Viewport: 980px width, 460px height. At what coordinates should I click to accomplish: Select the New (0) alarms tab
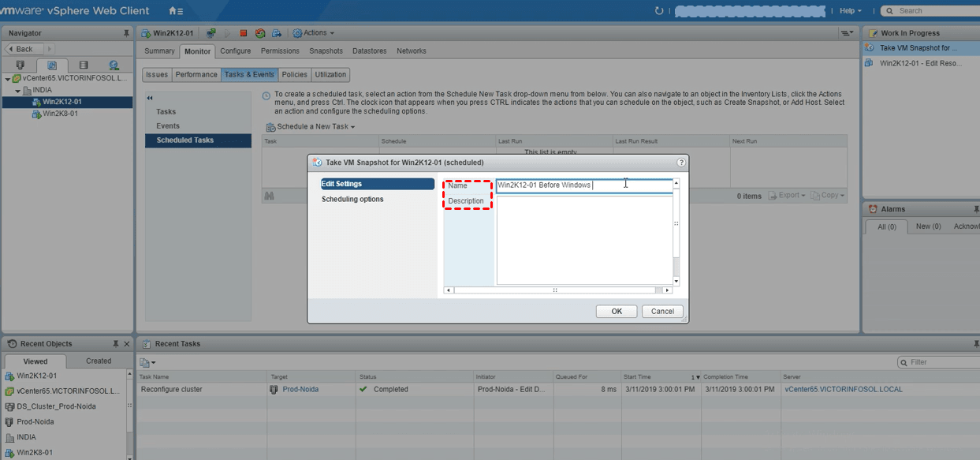coord(928,226)
